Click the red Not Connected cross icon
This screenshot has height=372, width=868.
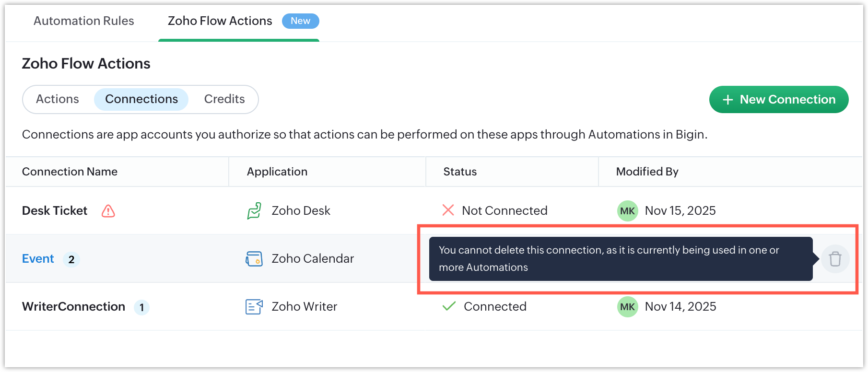click(448, 210)
